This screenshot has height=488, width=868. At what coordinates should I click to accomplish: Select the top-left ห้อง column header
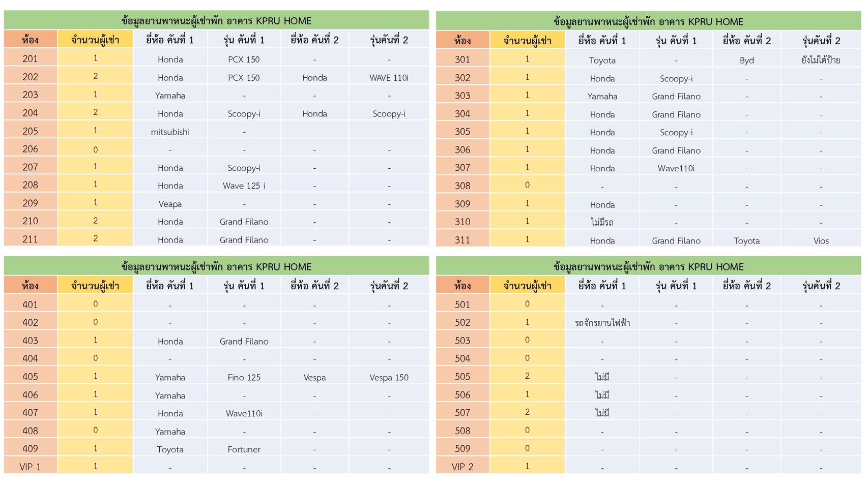(x=31, y=40)
